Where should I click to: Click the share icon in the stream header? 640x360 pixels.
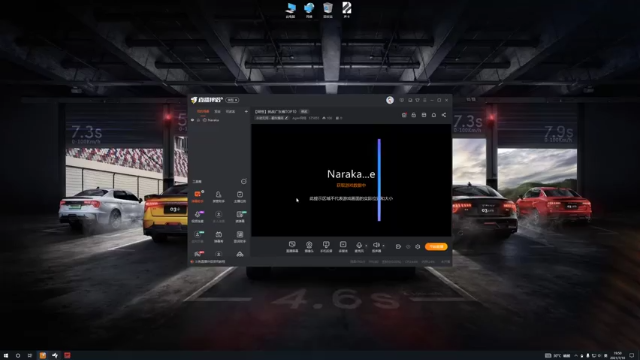[x=444, y=115]
